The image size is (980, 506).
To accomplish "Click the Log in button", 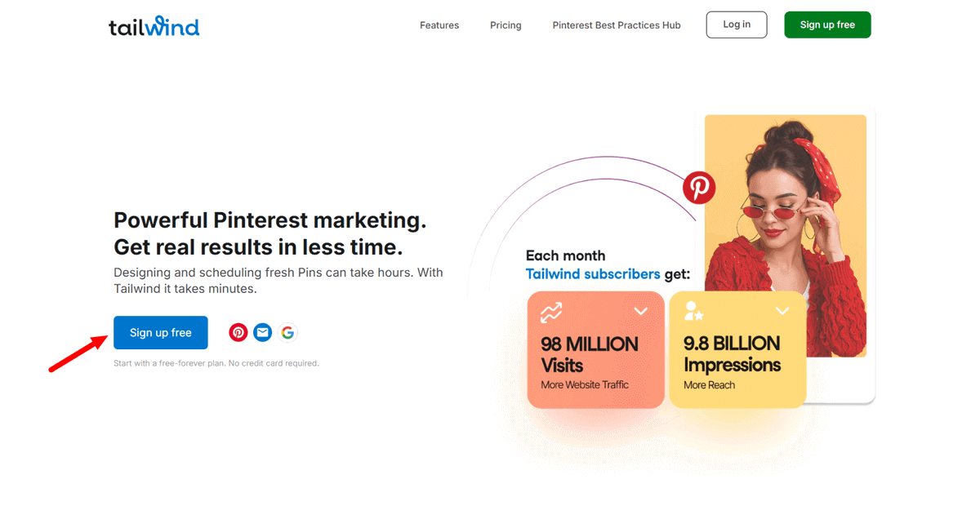I will pos(736,24).
